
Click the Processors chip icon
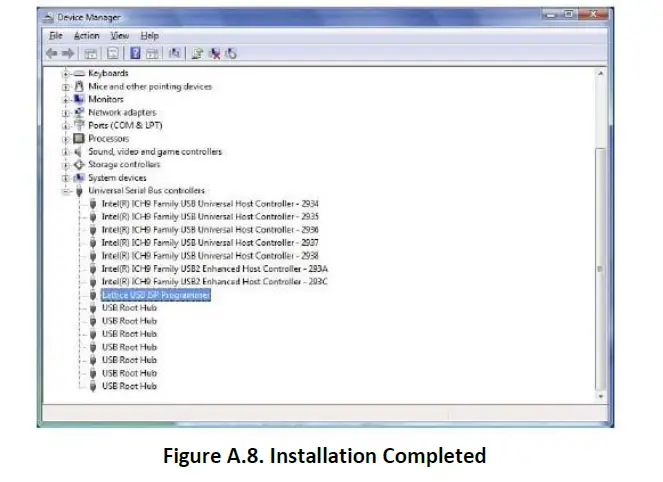[79, 138]
